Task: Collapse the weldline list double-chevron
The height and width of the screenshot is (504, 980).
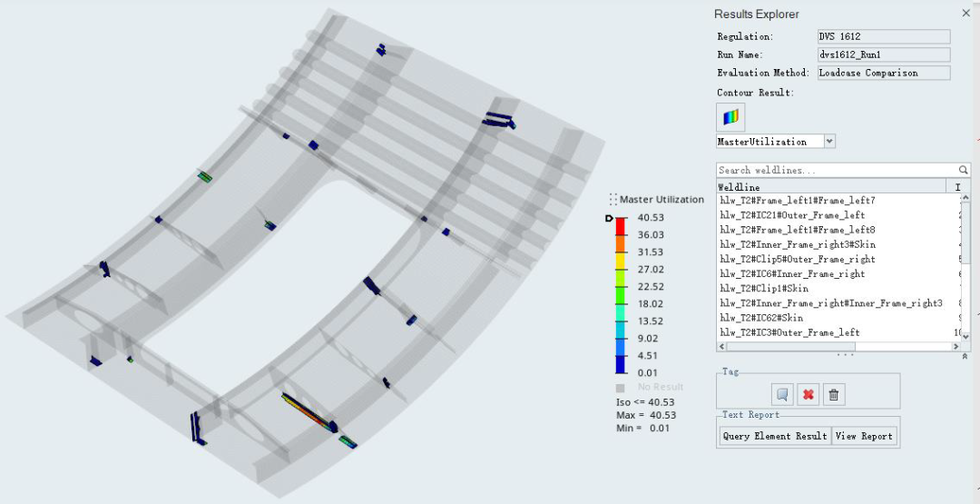Action: point(965,357)
